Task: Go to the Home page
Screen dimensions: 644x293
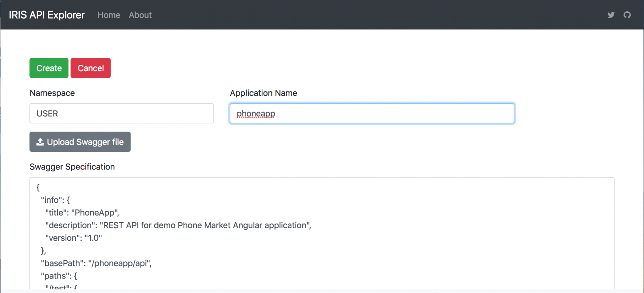Action: [109, 15]
